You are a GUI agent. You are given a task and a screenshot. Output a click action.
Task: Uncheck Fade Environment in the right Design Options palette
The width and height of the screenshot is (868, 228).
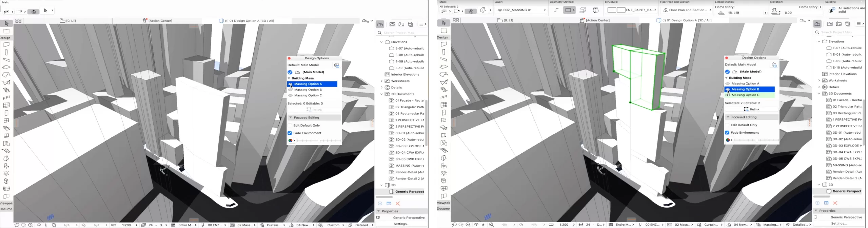pyautogui.click(x=727, y=133)
